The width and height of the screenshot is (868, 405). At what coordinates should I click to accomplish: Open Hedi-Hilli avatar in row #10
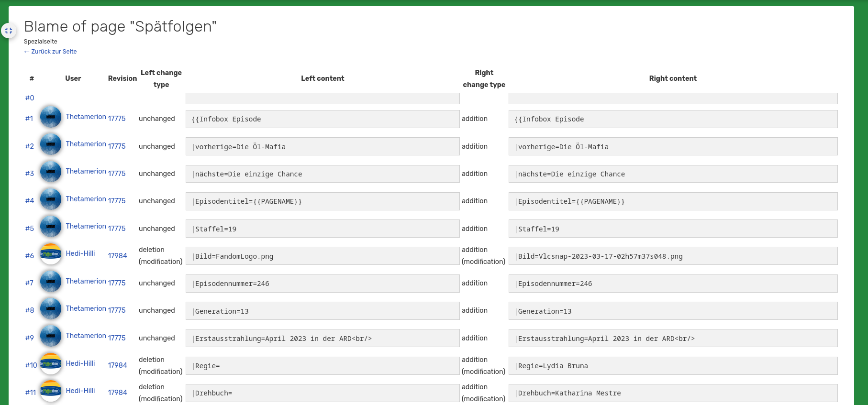(51, 364)
